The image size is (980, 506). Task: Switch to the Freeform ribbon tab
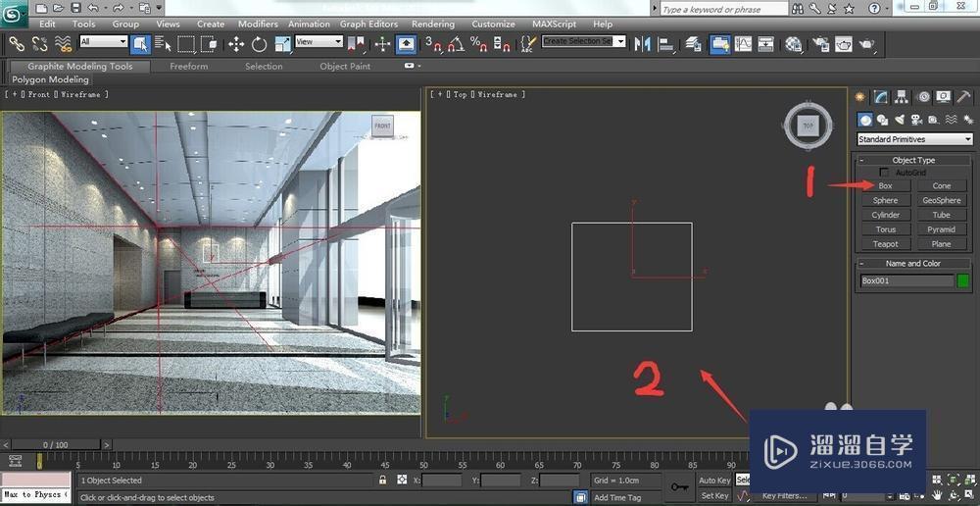(189, 67)
